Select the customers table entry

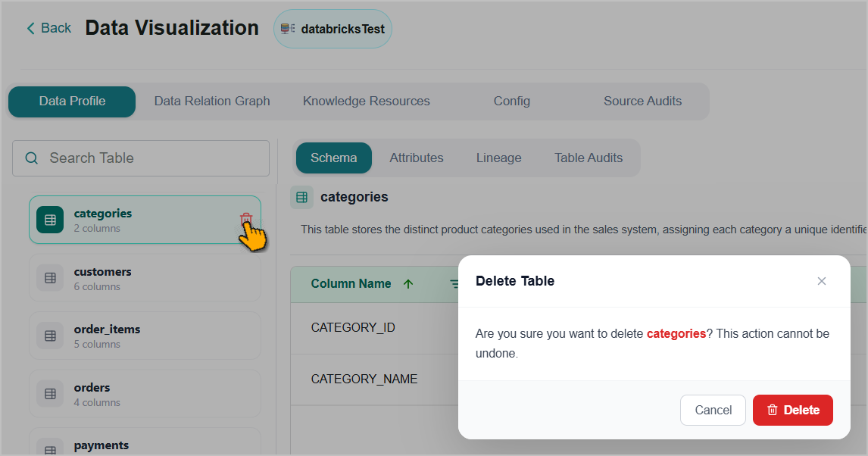pyautogui.click(x=145, y=278)
